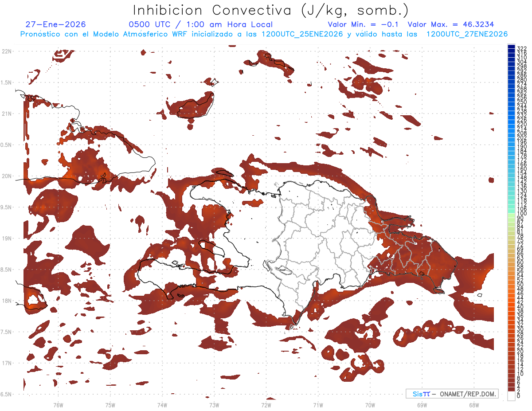Click the "20N" latitude label
This screenshot has width=532, height=411.
[6, 176]
